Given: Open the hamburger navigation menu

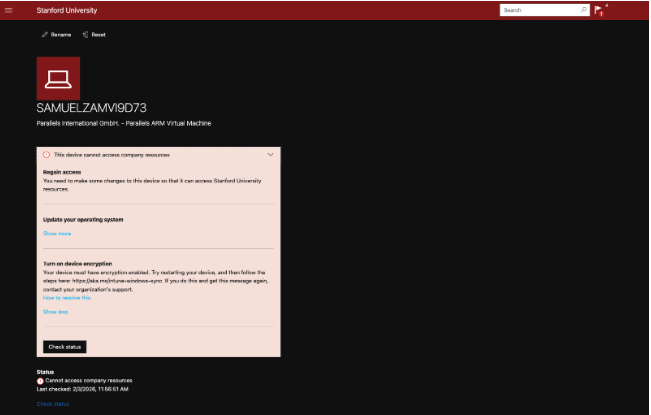Looking at the screenshot, I should (8, 10).
